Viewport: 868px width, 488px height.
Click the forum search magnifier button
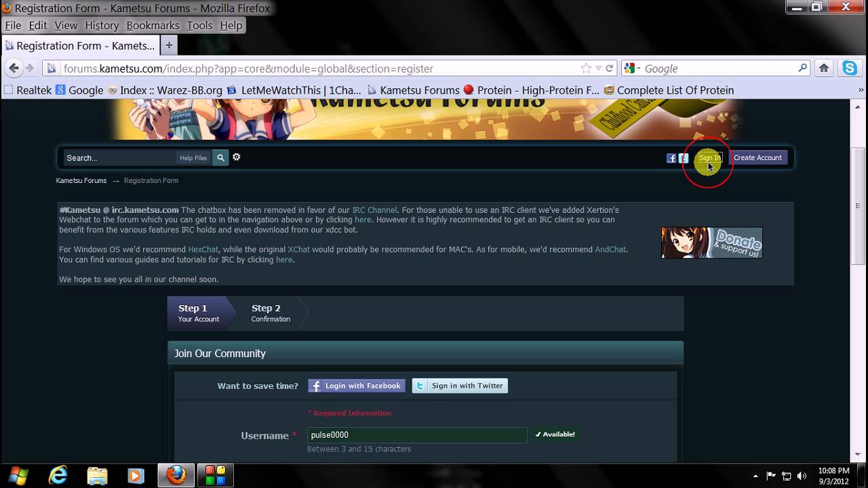(x=220, y=158)
